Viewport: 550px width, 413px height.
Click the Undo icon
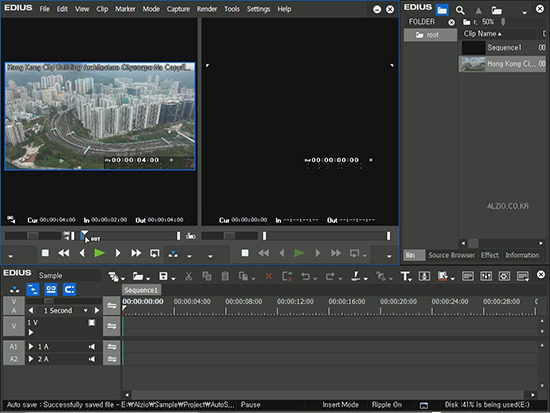tap(306, 277)
